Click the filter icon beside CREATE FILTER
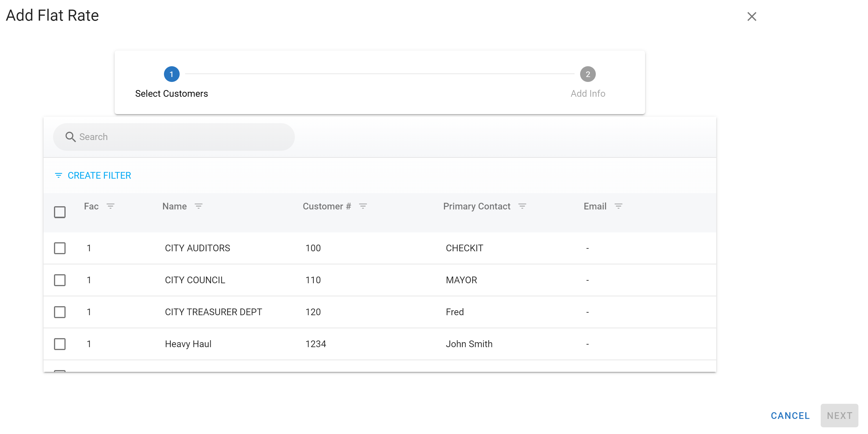The image size is (868, 434). (58, 175)
